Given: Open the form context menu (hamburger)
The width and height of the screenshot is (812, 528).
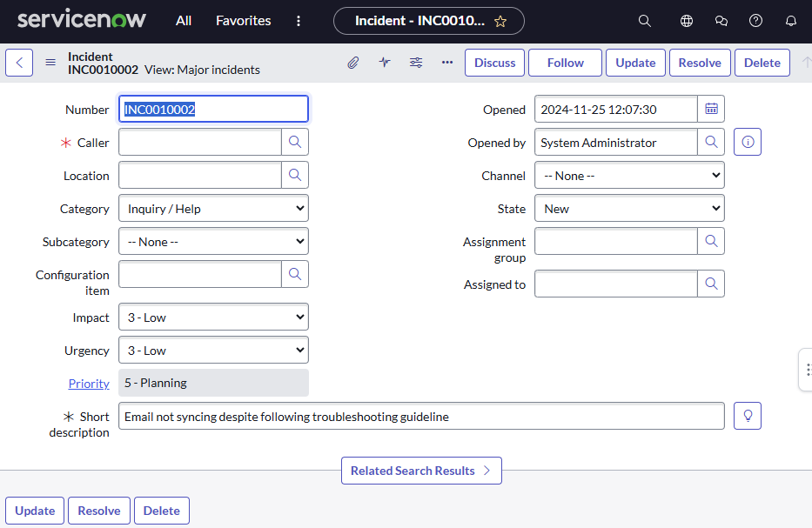Looking at the screenshot, I should pos(50,63).
